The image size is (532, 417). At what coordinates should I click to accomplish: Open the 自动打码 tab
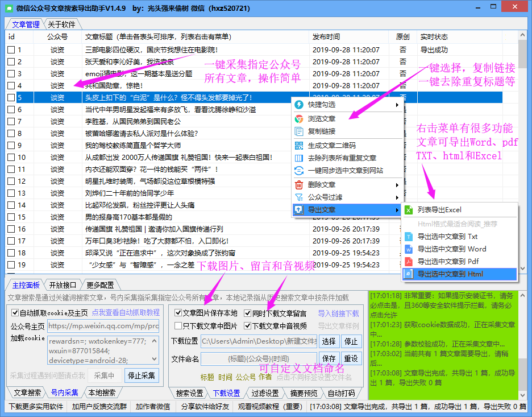[x=342, y=393]
